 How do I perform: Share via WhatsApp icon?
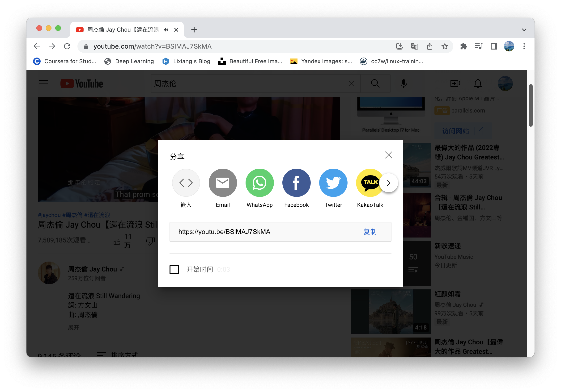(259, 183)
